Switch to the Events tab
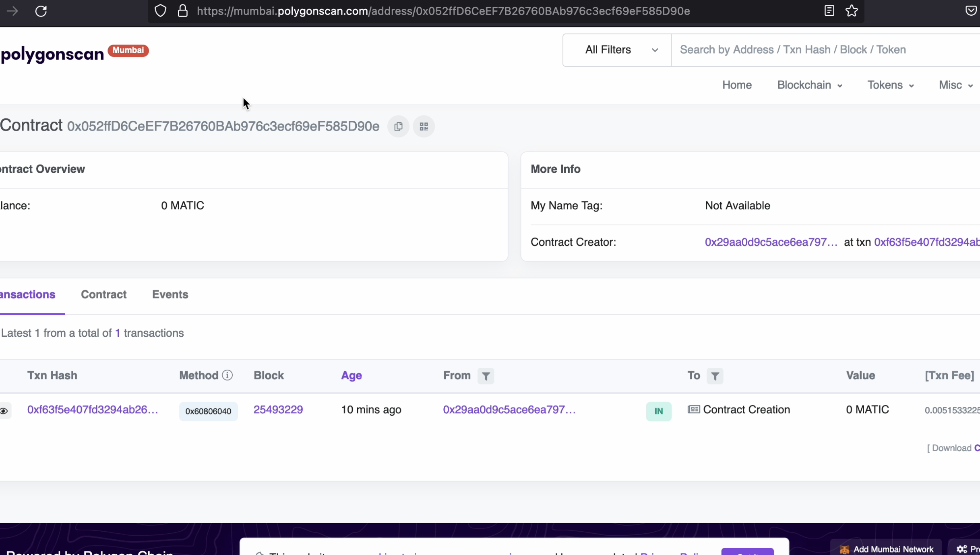Image resolution: width=980 pixels, height=555 pixels. coord(170,294)
